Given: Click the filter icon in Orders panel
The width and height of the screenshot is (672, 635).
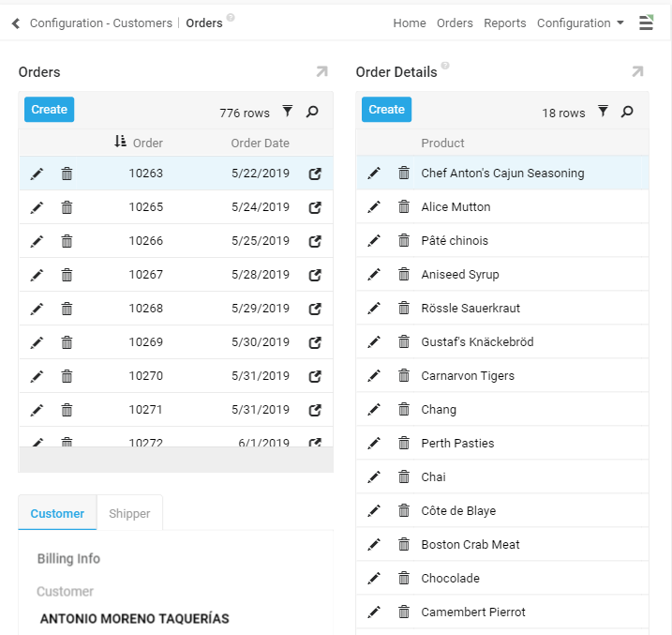Looking at the screenshot, I should click(288, 112).
